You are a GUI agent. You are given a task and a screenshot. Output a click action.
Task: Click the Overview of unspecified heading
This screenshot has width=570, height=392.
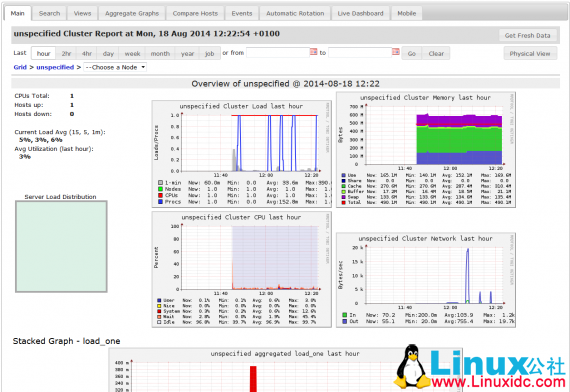pos(285,84)
